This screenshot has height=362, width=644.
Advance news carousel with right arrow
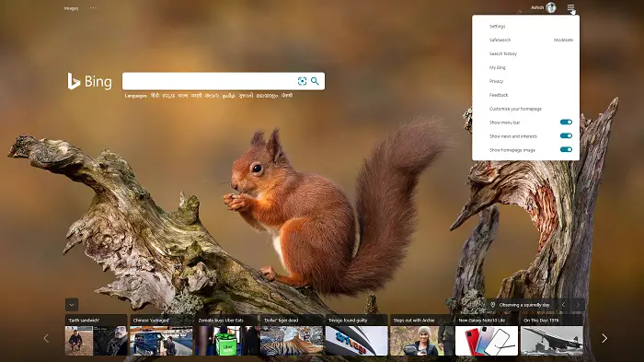coord(604,338)
